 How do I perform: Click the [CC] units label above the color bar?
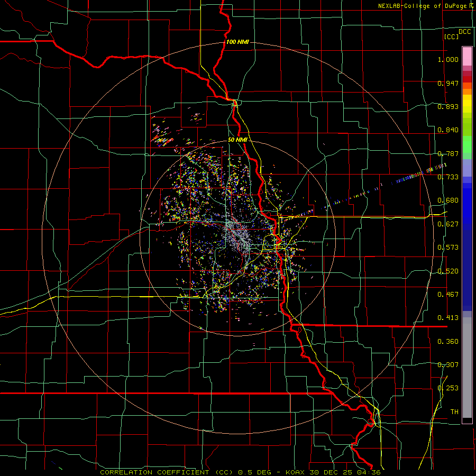451,36
